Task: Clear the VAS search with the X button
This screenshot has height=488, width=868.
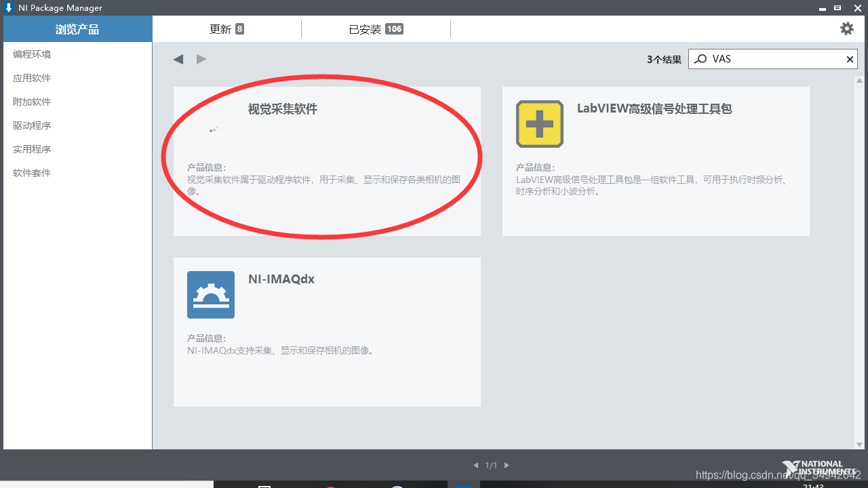Action: pyautogui.click(x=850, y=59)
